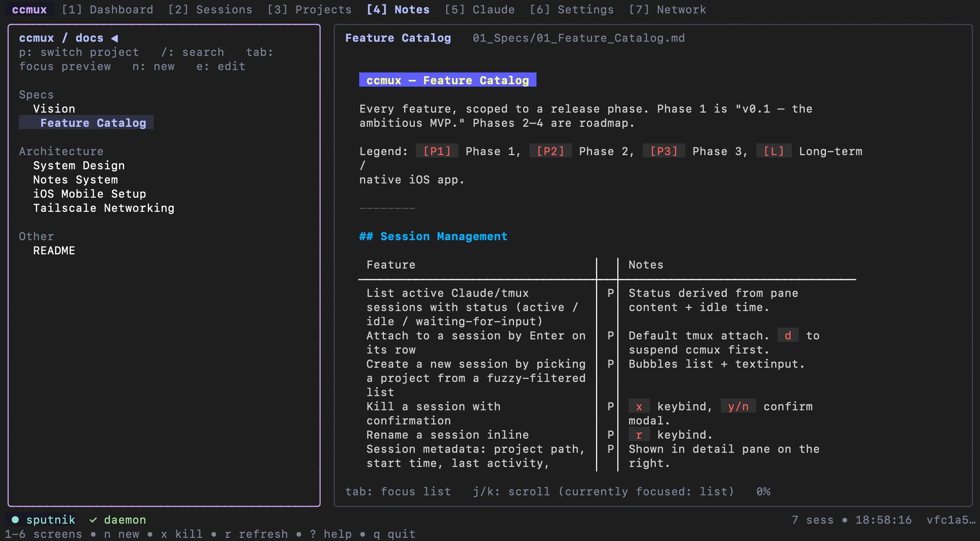The image size is (980, 541).
Task: Click the [P2] legend tag
Action: [x=551, y=151]
